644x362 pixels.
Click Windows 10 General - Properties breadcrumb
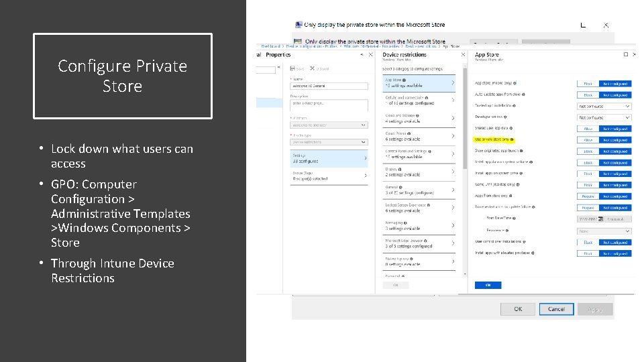(x=371, y=46)
